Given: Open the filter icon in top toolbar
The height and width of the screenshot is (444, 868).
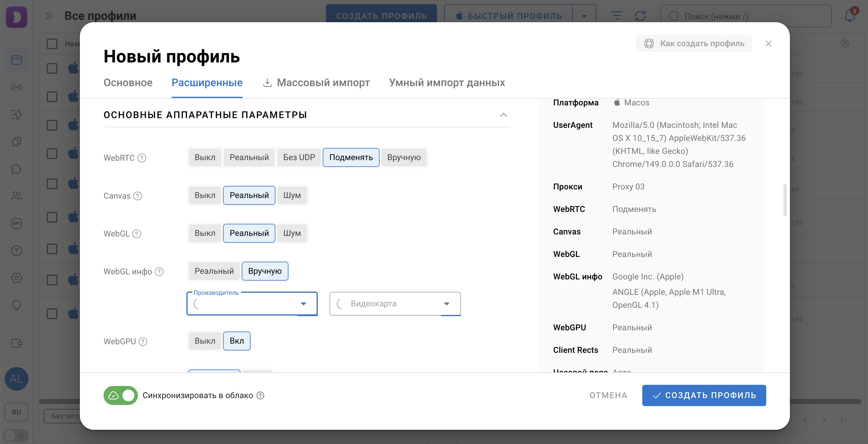Looking at the screenshot, I should 616,16.
